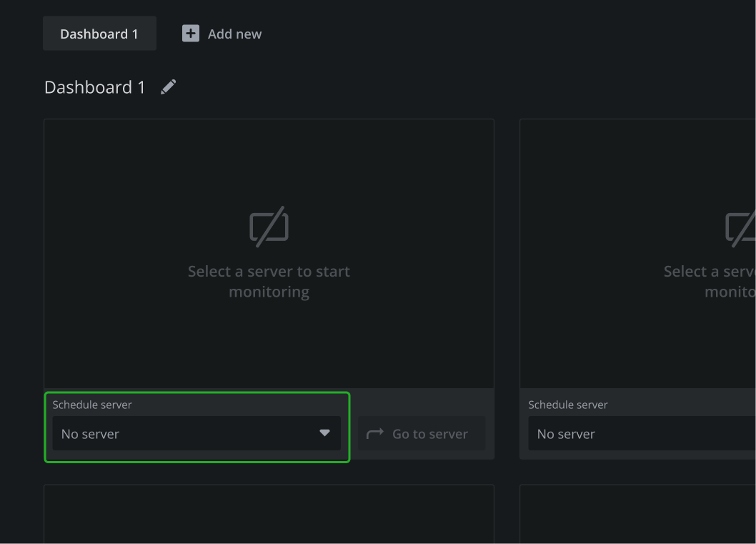Click the Add new text label

(234, 34)
